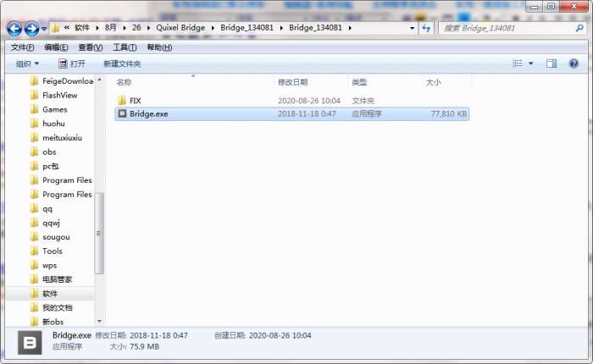593x364 pixels.
Task: Click the 77,810 KB size cell
Action: coord(448,113)
